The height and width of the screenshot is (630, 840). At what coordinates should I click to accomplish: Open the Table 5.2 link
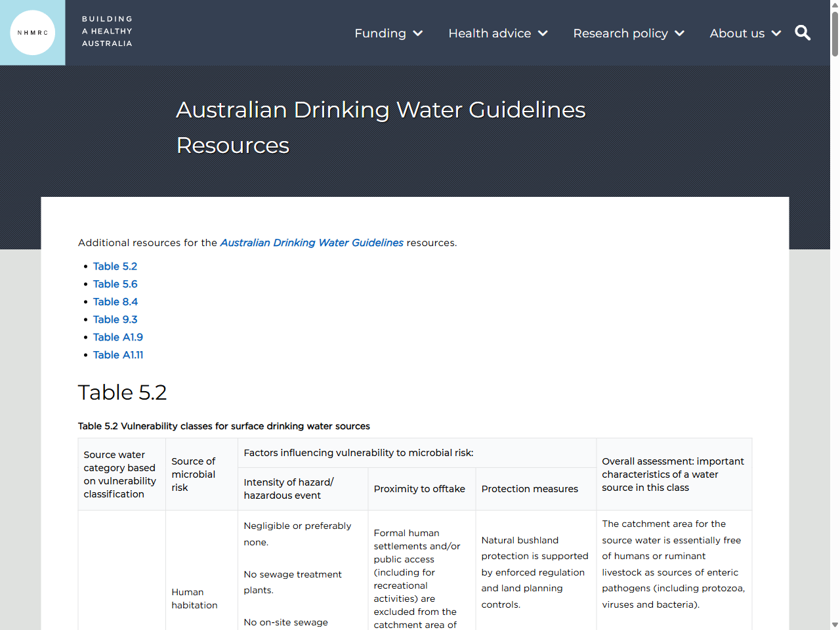tap(115, 266)
